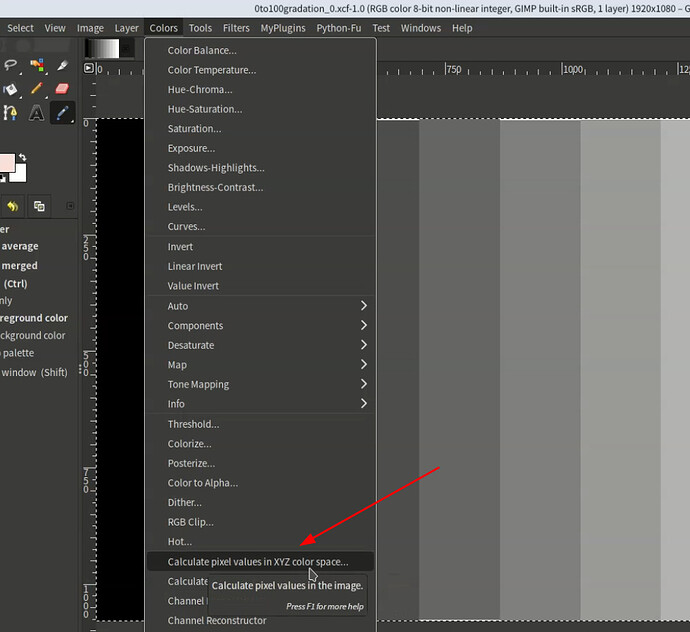The width and height of the screenshot is (690, 632).
Task: Click the pink foreground color swatch
Action: [x=7, y=163]
